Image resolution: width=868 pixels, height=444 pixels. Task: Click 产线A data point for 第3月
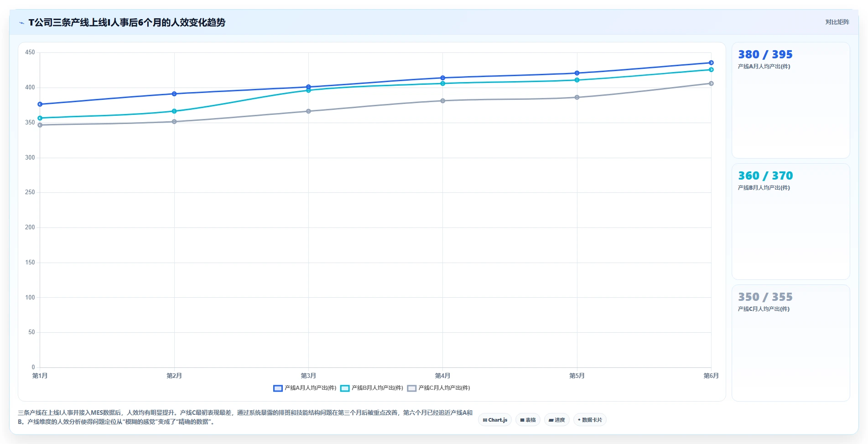point(308,87)
